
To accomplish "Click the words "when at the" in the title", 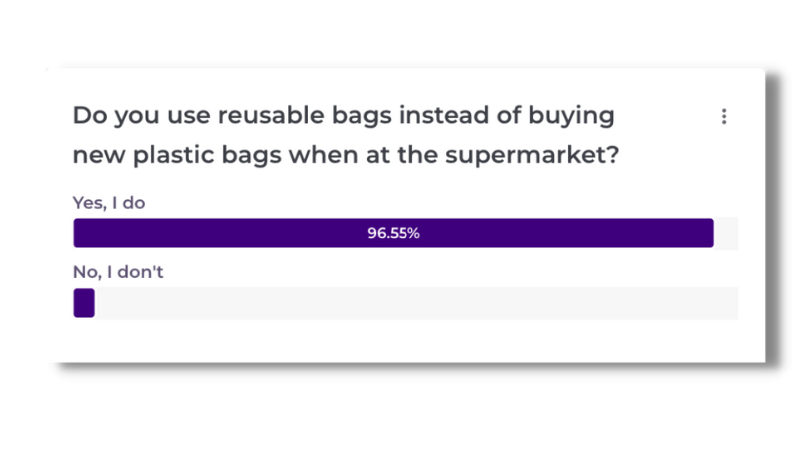I will 363,155.
